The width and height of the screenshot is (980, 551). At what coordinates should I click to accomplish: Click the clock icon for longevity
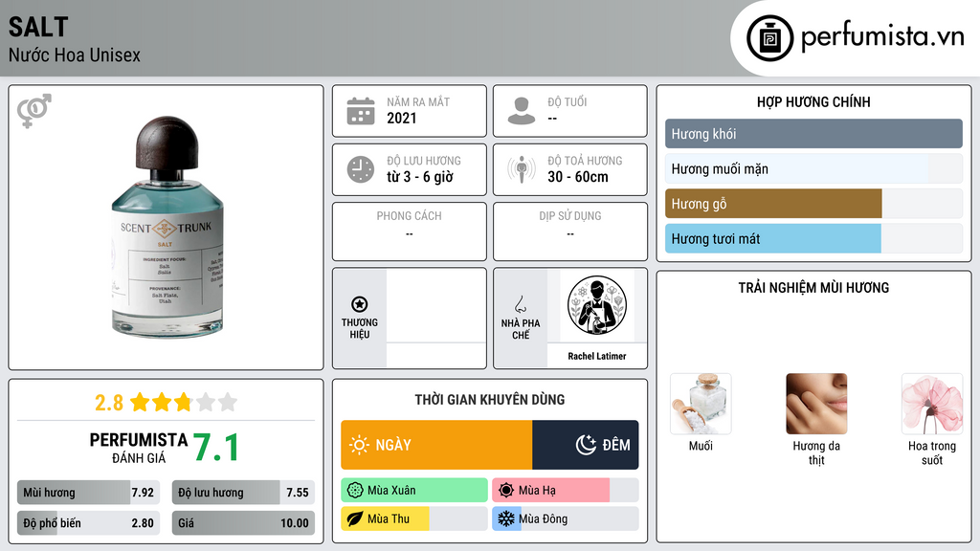[x=361, y=169]
